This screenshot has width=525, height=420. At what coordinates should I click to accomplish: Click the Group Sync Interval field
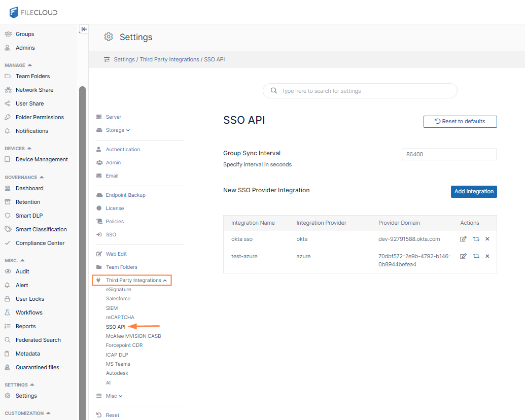(449, 155)
